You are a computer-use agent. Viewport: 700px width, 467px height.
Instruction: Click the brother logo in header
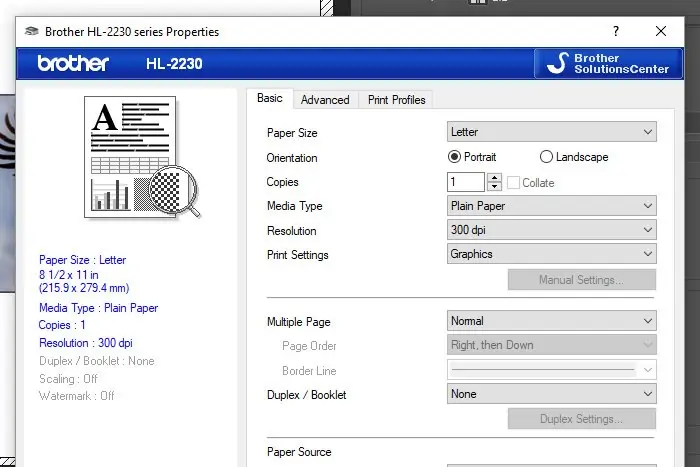click(73, 63)
